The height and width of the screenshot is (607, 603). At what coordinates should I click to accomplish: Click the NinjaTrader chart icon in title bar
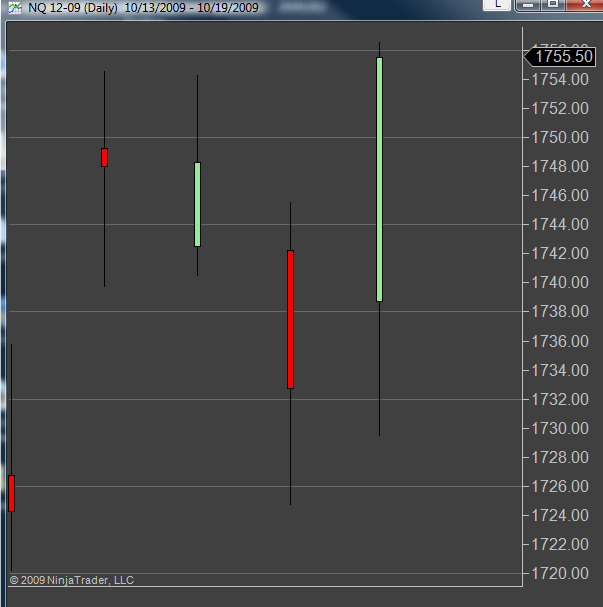pos(15,7)
